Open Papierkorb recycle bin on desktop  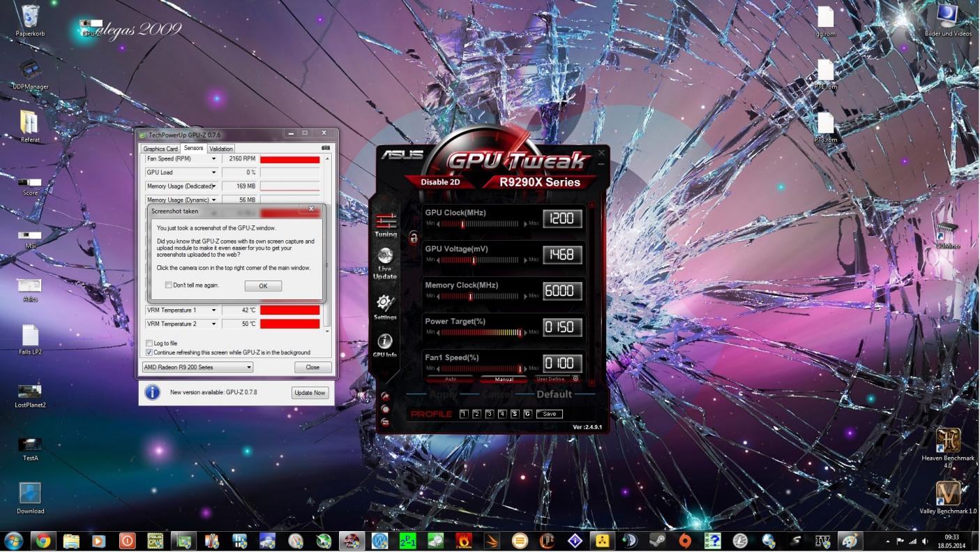(x=30, y=21)
